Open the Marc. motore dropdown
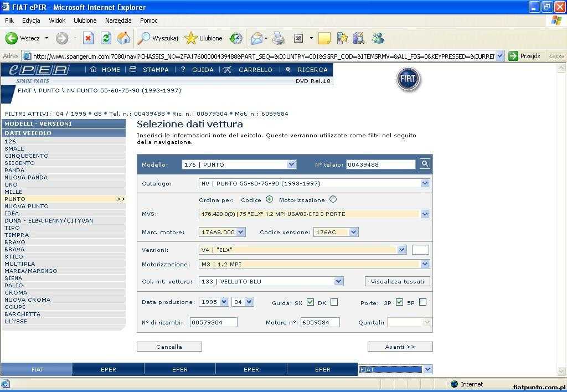This screenshot has width=567, height=392. [x=241, y=232]
